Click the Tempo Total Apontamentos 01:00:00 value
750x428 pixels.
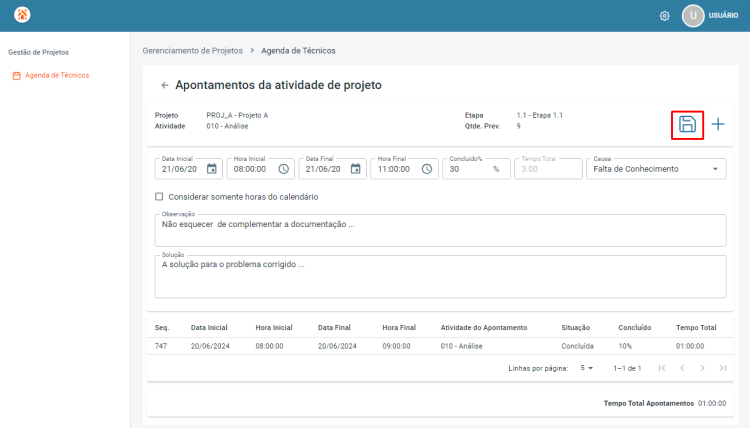pyautogui.click(x=712, y=403)
